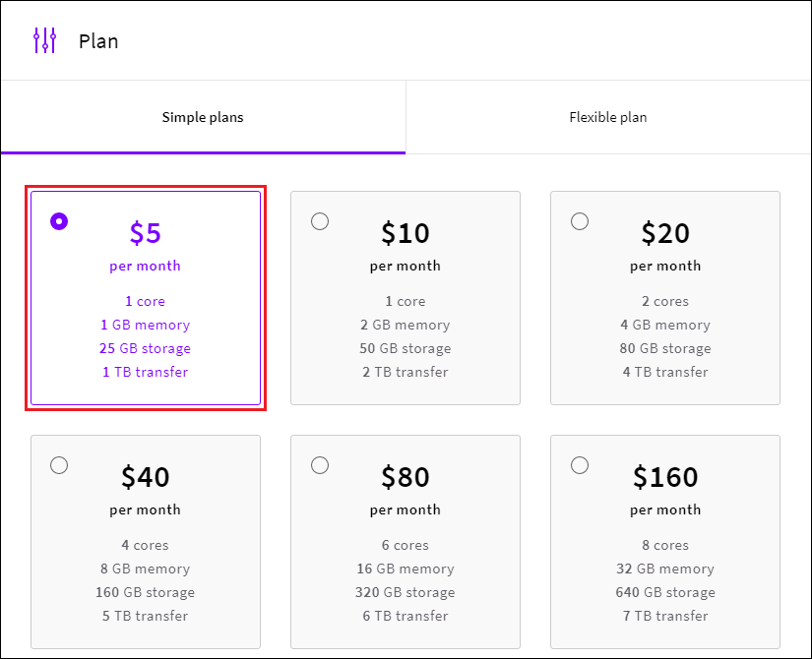The height and width of the screenshot is (659, 812).
Task: Click the 2 cores spec on $20 plan
Action: pos(664,301)
